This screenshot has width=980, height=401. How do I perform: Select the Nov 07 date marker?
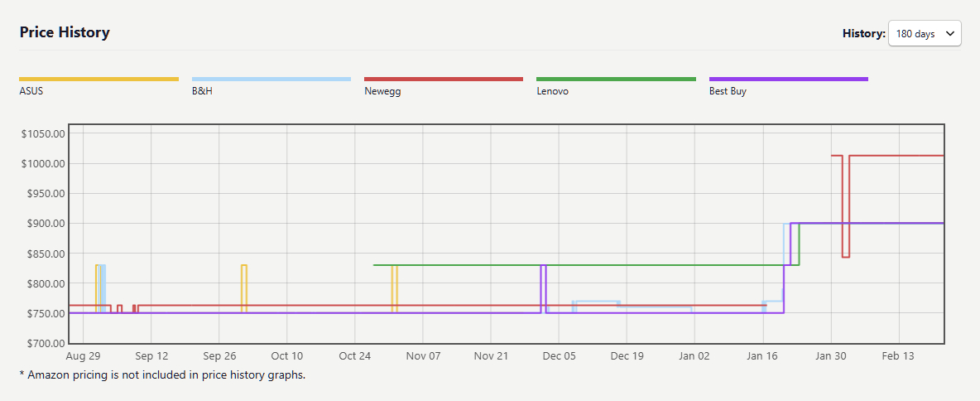422,356
